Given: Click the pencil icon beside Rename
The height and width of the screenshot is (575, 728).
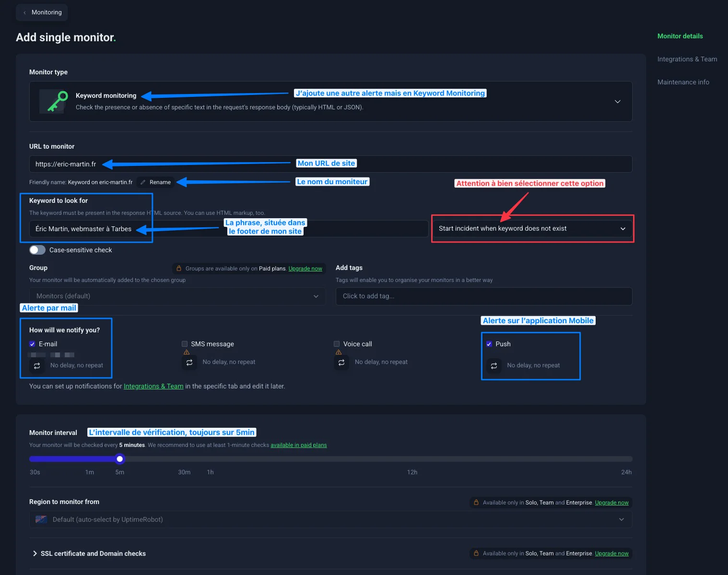Looking at the screenshot, I should 143,182.
